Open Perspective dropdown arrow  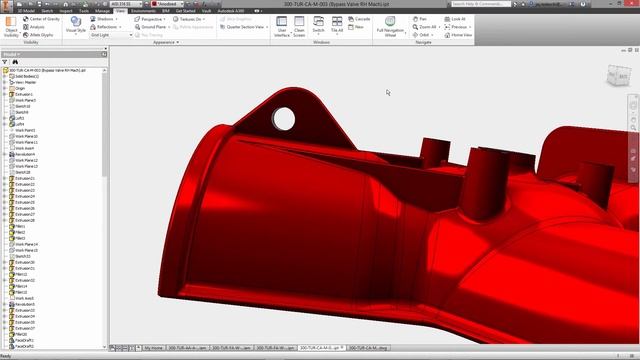pos(164,19)
